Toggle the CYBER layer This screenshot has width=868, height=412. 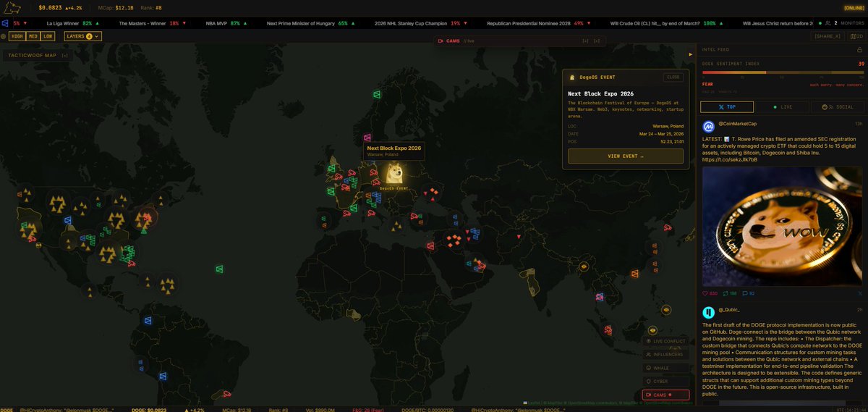click(x=665, y=381)
